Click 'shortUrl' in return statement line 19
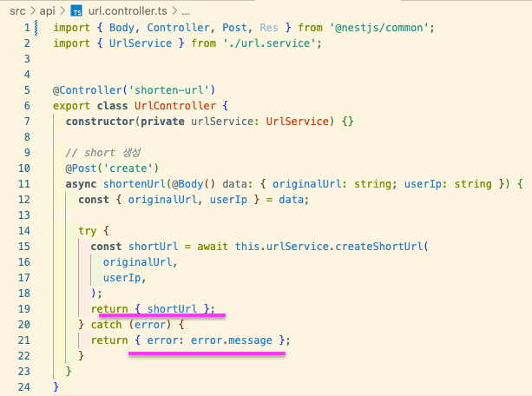This screenshot has height=396, width=532. tap(172, 308)
